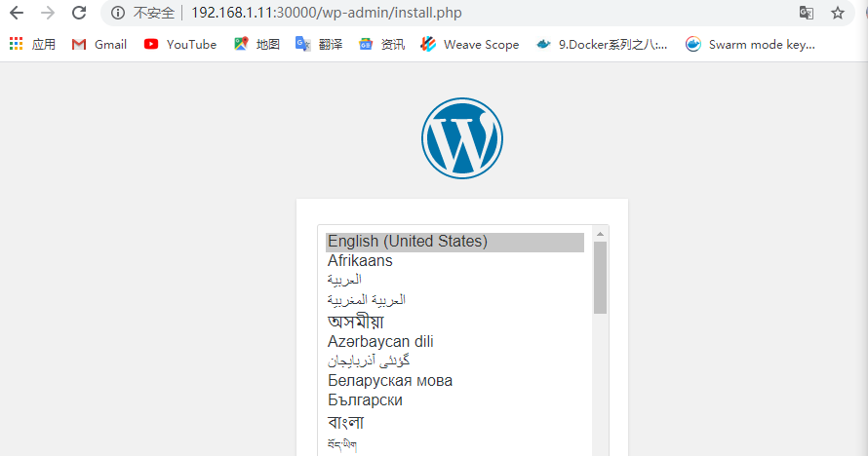This screenshot has height=456, width=868.
Task: Open the 地图 maps bookmark
Action: coord(256,44)
